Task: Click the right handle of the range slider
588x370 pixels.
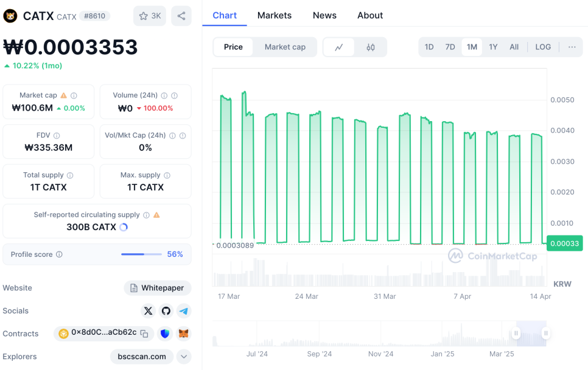Action: [x=546, y=333]
